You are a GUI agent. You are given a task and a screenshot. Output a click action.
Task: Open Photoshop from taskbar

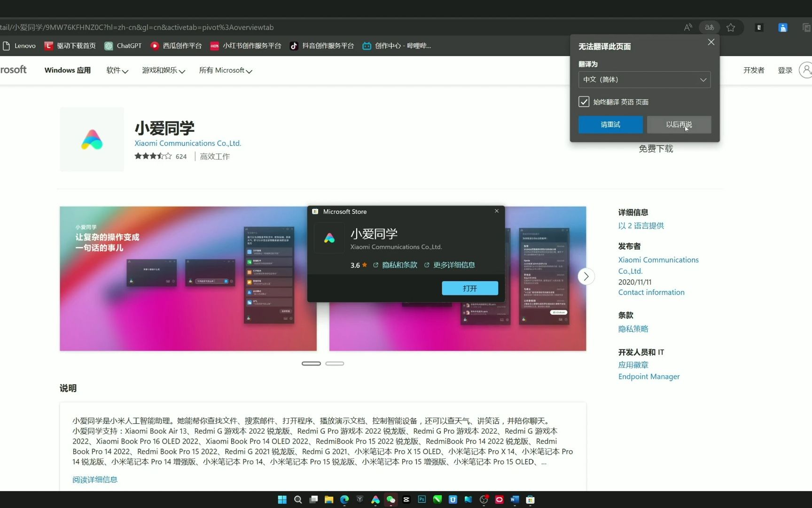point(422,500)
